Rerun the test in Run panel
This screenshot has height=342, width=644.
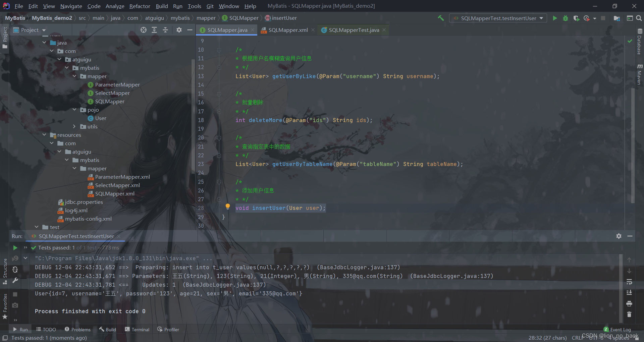click(x=15, y=248)
